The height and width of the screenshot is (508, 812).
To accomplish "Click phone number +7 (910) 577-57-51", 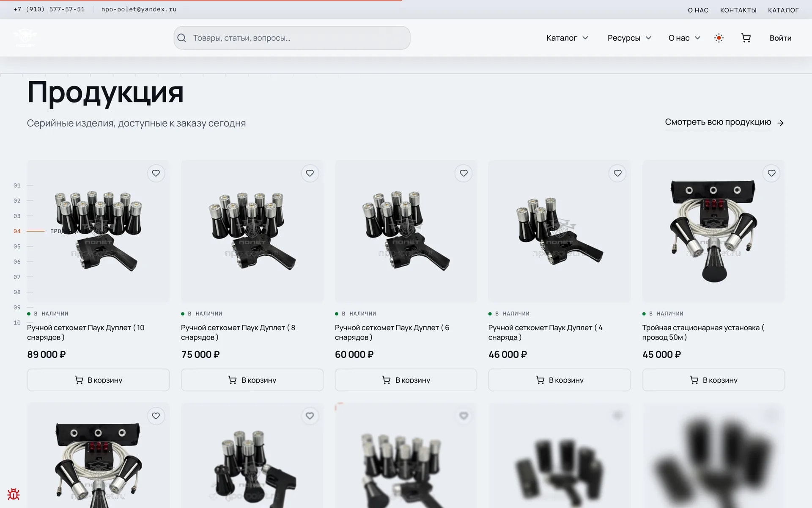I will click(x=49, y=9).
